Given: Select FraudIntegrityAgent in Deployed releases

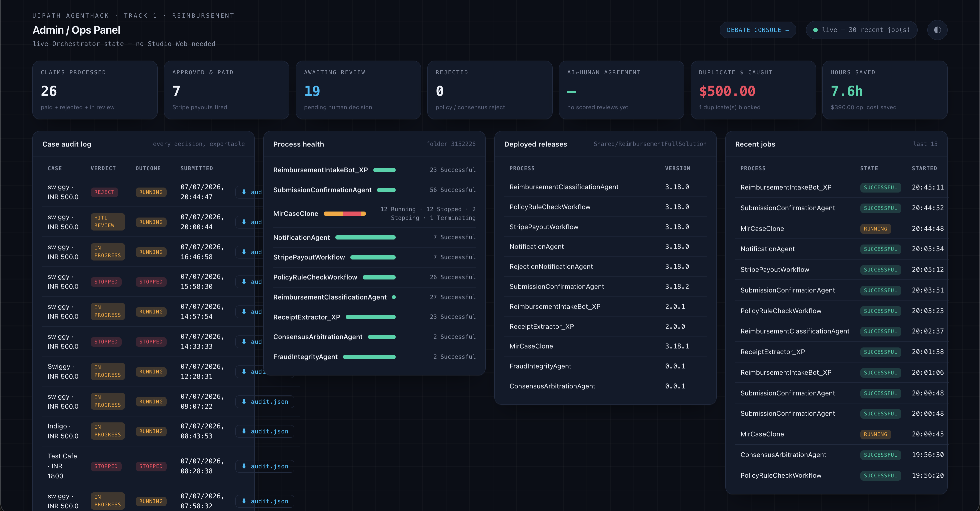Looking at the screenshot, I should point(605,366).
